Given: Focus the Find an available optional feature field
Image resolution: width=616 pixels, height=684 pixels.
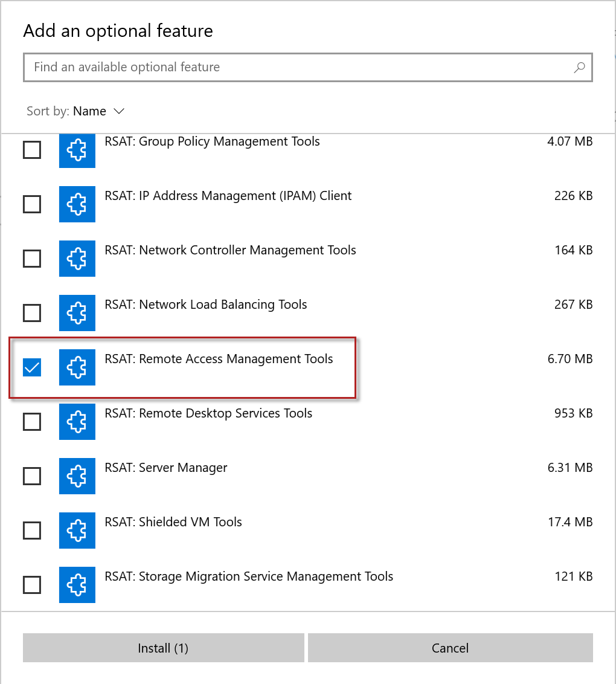Looking at the screenshot, I should [x=296, y=67].
